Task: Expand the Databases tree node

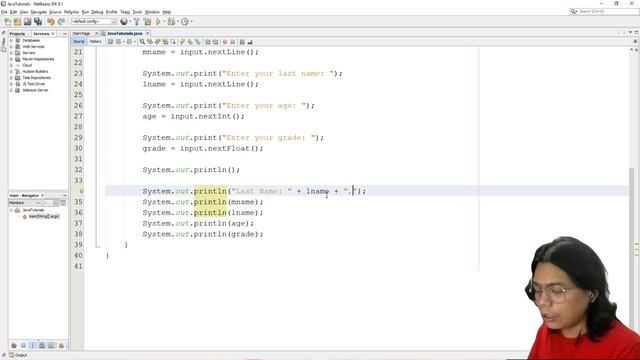Action: 11,40
